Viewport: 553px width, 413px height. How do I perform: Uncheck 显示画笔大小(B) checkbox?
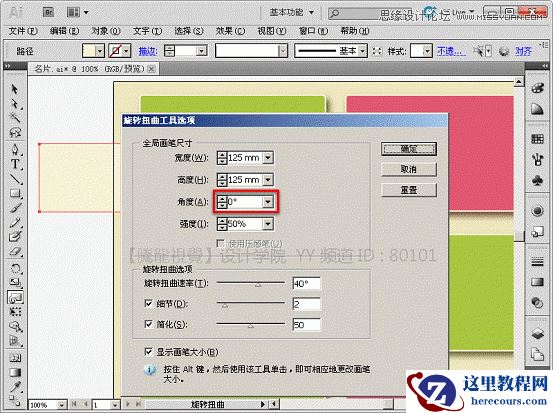[x=148, y=352]
